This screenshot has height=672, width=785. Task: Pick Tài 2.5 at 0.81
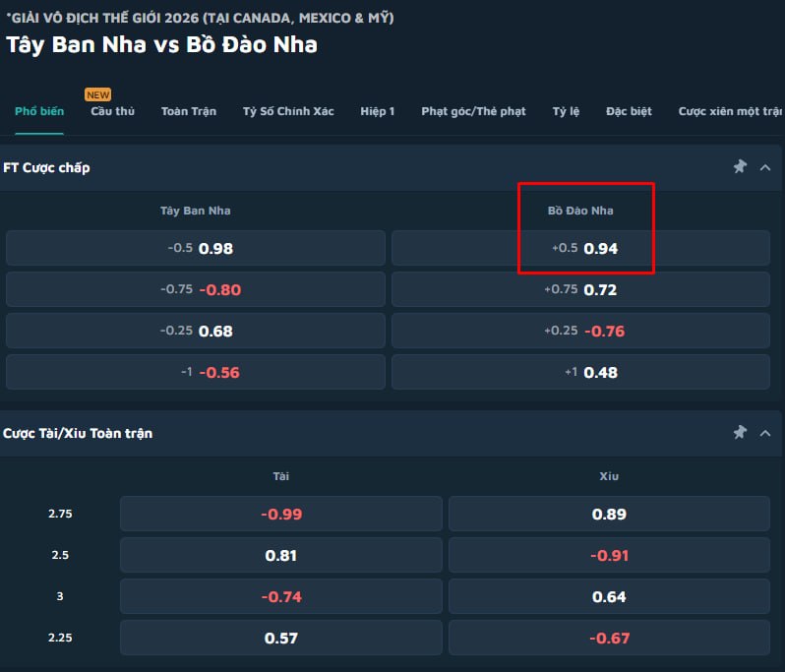pos(281,555)
